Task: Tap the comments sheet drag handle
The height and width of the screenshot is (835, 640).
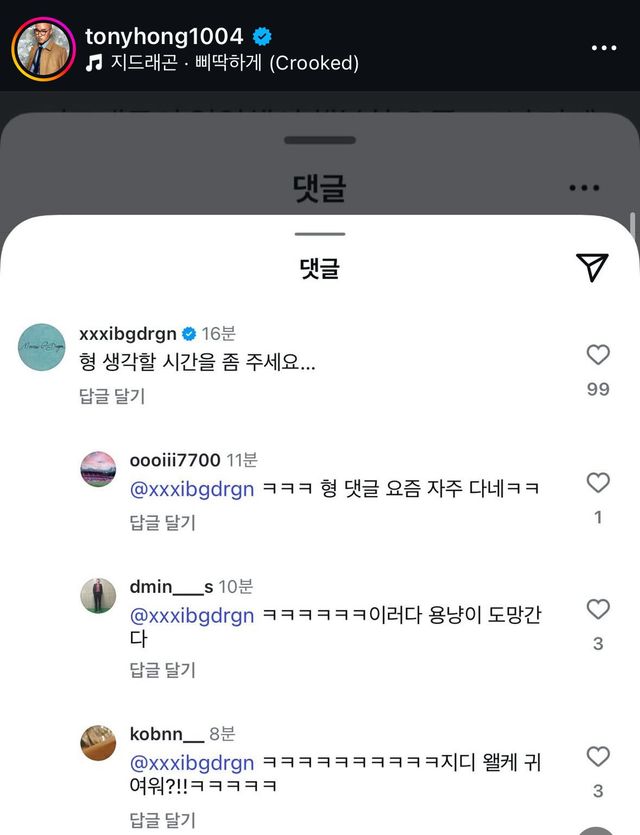Action: 320,234
